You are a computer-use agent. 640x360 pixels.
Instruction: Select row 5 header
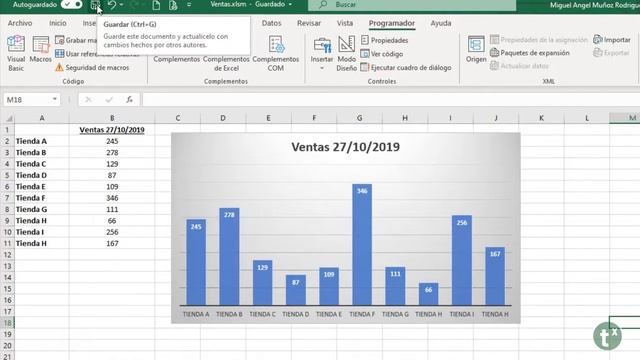(x=7, y=175)
